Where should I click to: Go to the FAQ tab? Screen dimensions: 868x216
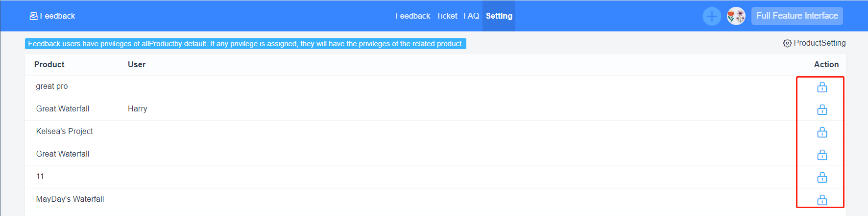pyautogui.click(x=471, y=16)
